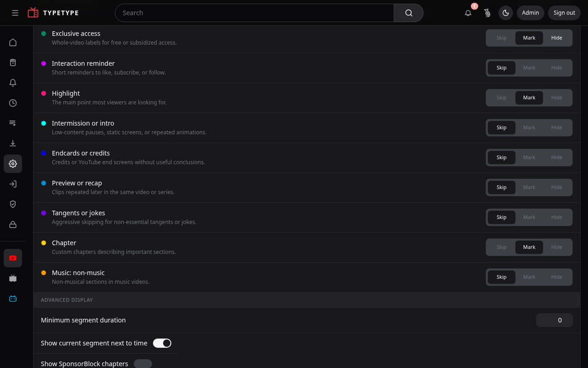Focus the Search input field
The image size is (588, 368).
pos(254,13)
